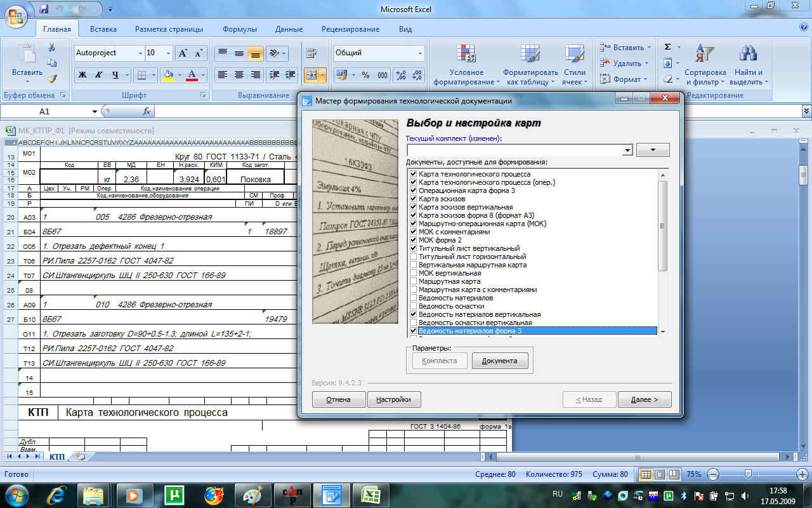Check Маршрутная карта checkbox

coord(414,281)
